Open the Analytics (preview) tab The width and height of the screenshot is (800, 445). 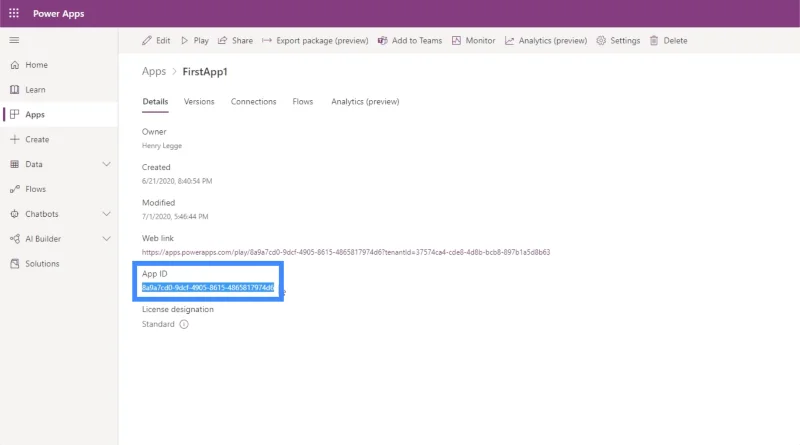coord(365,102)
